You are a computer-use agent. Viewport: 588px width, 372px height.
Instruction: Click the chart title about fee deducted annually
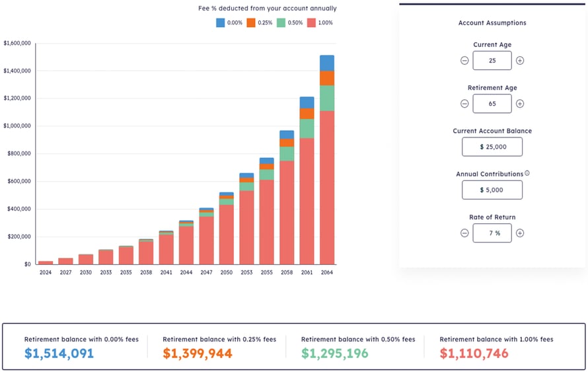(268, 8)
